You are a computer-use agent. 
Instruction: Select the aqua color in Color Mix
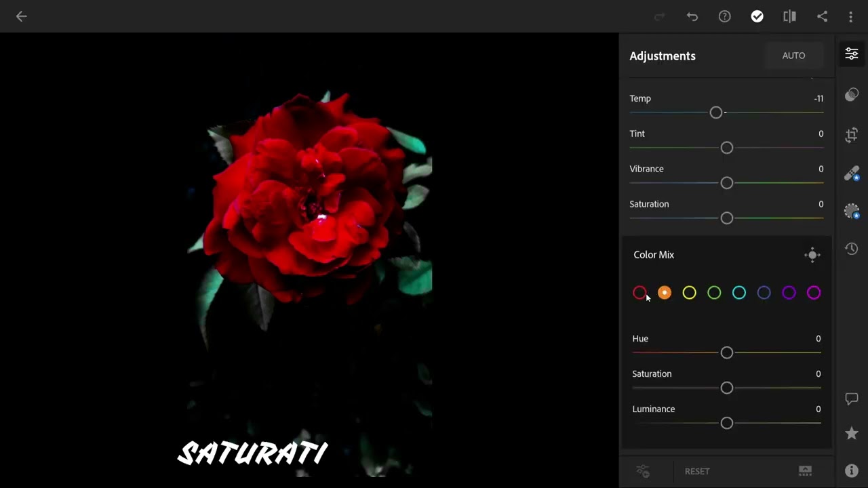[x=739, y=293]
